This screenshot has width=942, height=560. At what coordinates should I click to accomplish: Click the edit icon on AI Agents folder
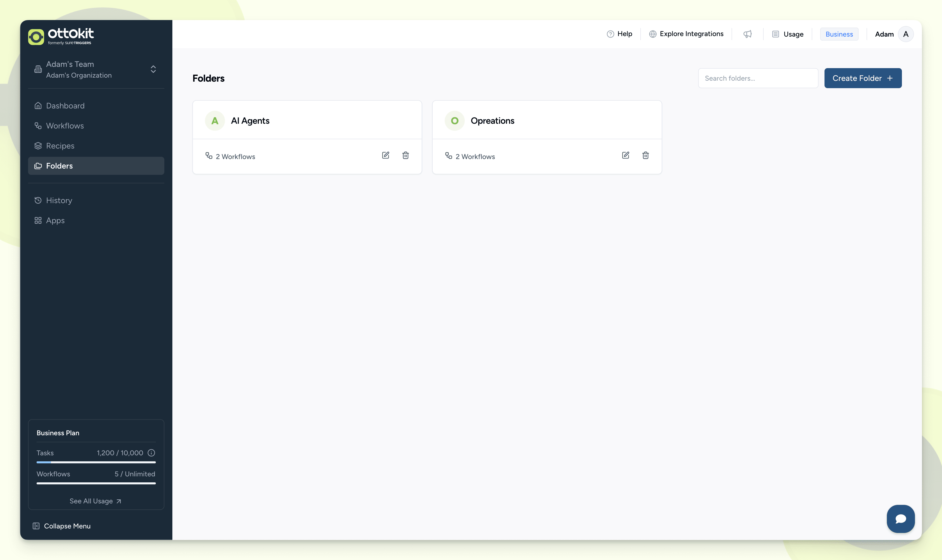point(385,156)
